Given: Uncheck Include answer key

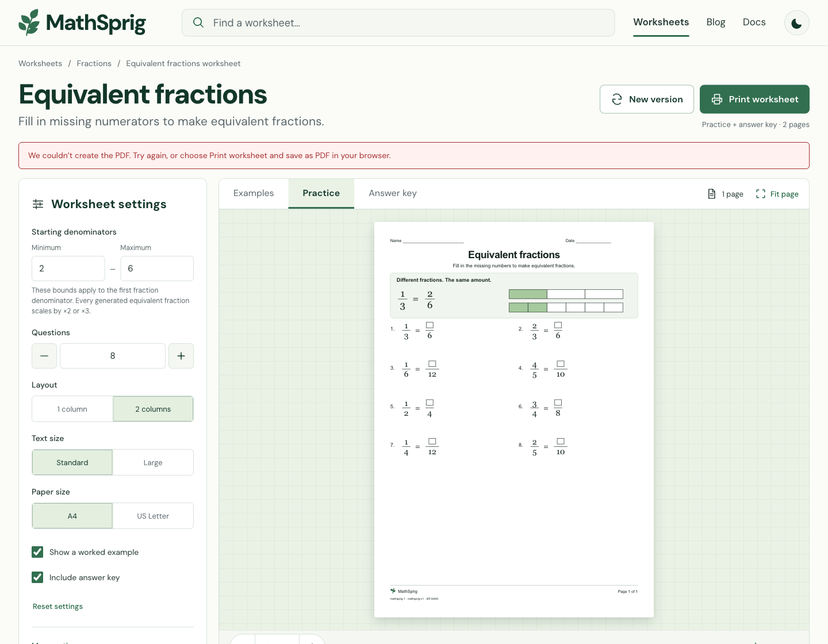Looking at the screenshot, I should 37,577.
